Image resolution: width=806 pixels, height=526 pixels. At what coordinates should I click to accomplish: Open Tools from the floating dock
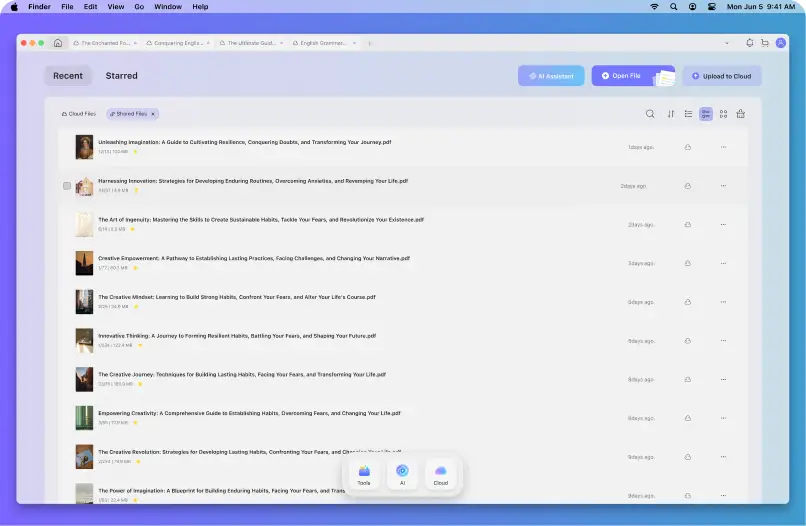click(364, 474)
